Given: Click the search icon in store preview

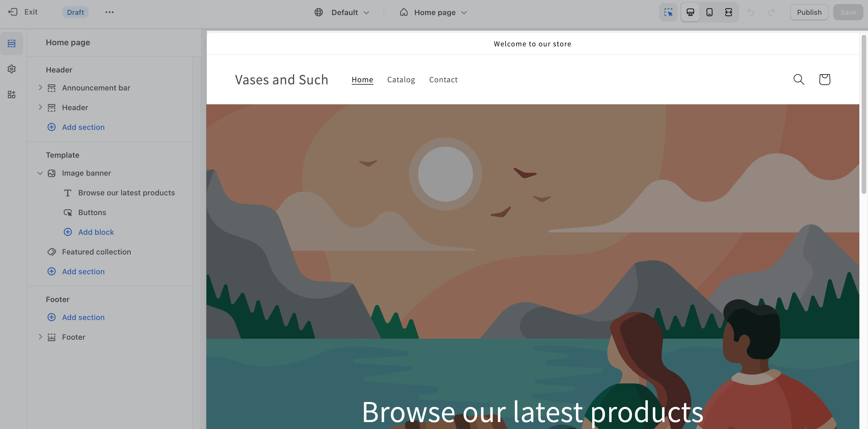Looking at the screenshot, I should [798, 79].
